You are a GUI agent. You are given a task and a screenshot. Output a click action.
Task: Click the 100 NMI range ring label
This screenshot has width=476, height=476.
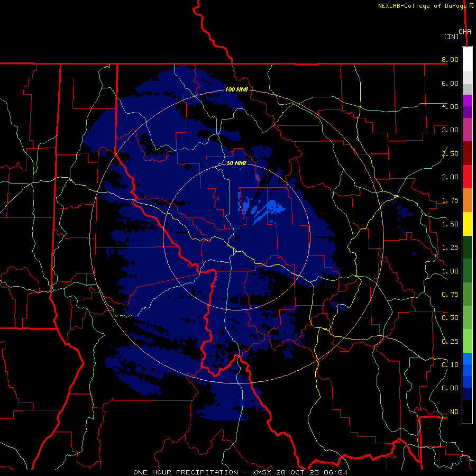[236, 89]
